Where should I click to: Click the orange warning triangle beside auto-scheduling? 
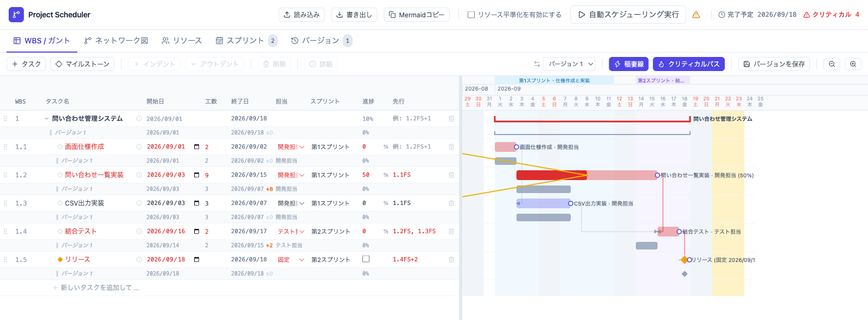(x=696, y=15)
